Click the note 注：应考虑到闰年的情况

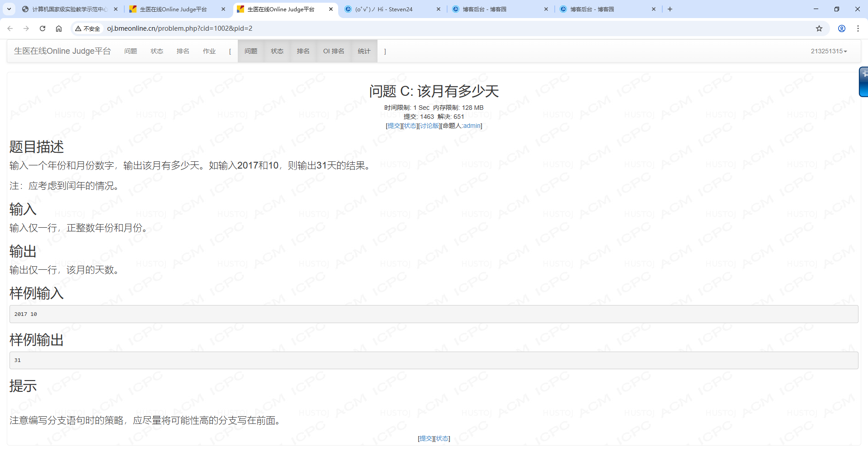tap(64, 186)
